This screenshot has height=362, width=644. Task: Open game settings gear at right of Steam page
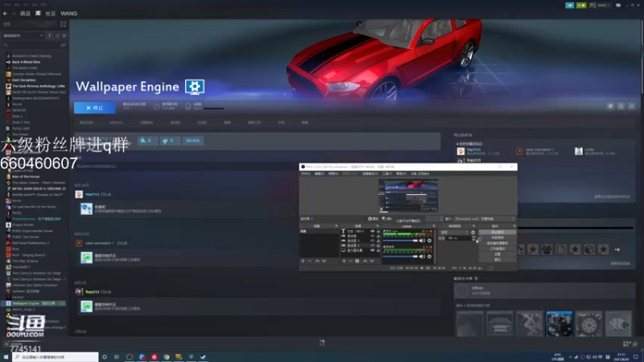coord(610,106)
